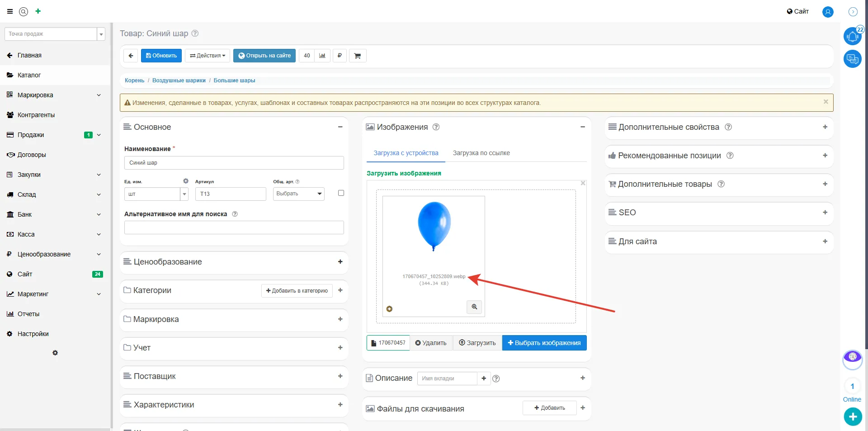This screenshot has width=868, height=431.
Task: Collapse the Основное section
Action: pyautogui.click(x=340, y=127)
